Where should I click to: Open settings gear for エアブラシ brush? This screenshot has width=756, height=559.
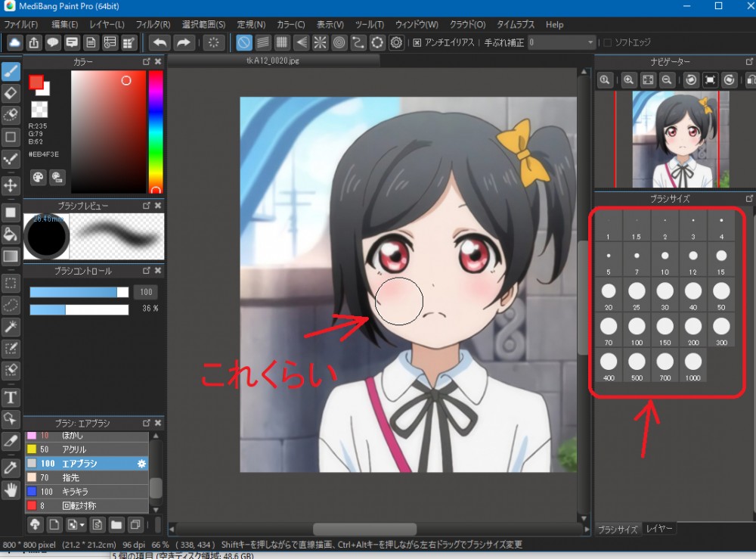pos(141,464)
